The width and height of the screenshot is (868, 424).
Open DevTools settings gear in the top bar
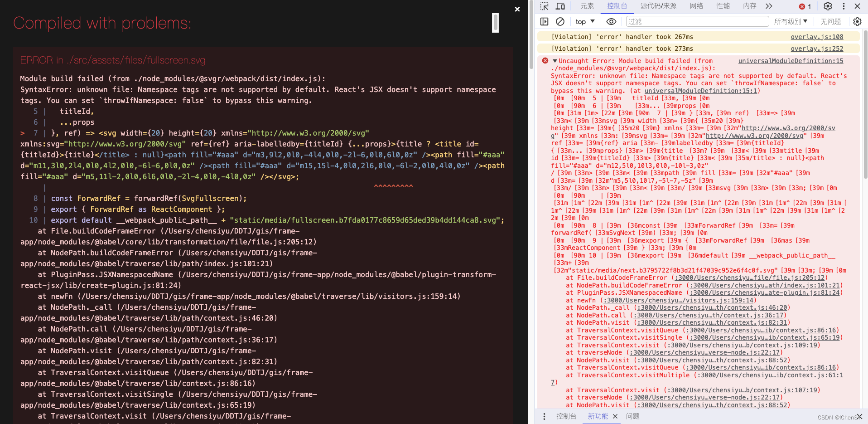pos(828,6)
